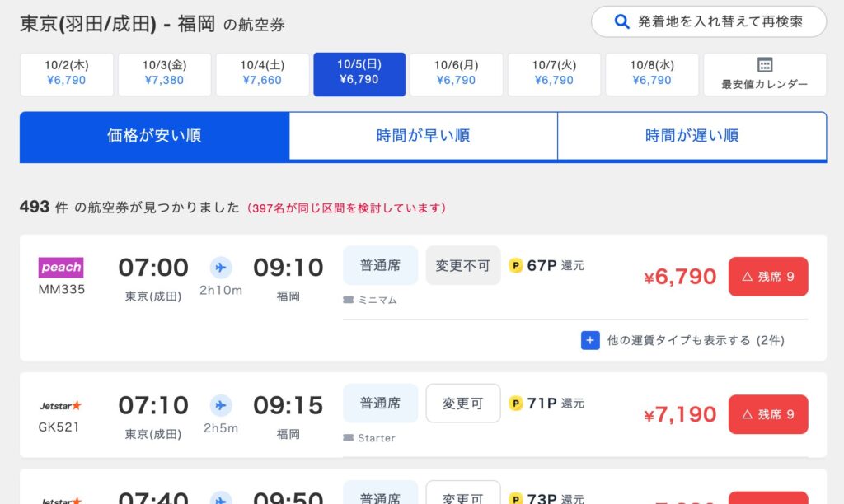Click airplane icon on 07:00 flight

[221, 268]
